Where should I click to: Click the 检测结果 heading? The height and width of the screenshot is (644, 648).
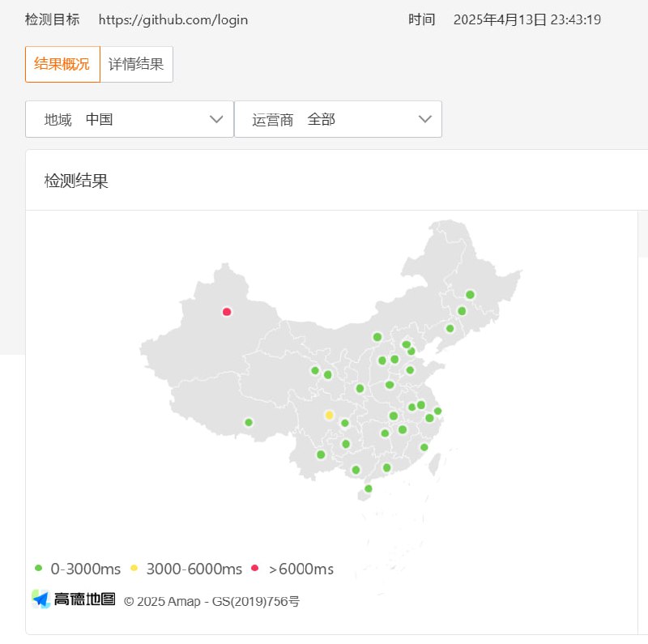click(76, 181)
